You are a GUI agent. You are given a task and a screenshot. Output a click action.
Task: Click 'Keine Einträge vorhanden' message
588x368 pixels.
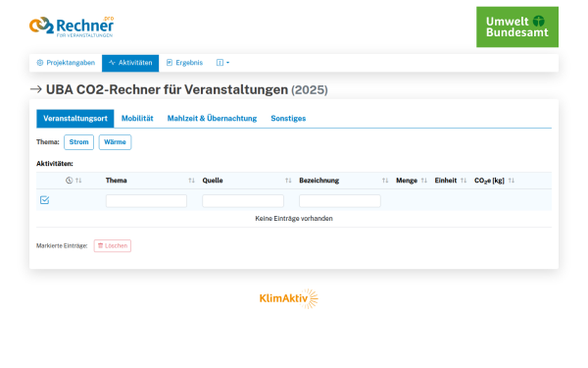[x=294, y=219]
